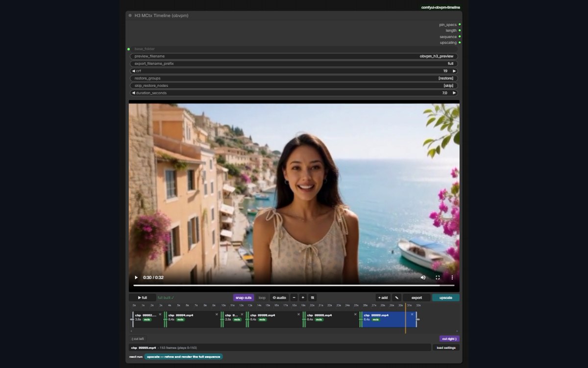Select clip 00004.mp4 on the timeline

193,319
